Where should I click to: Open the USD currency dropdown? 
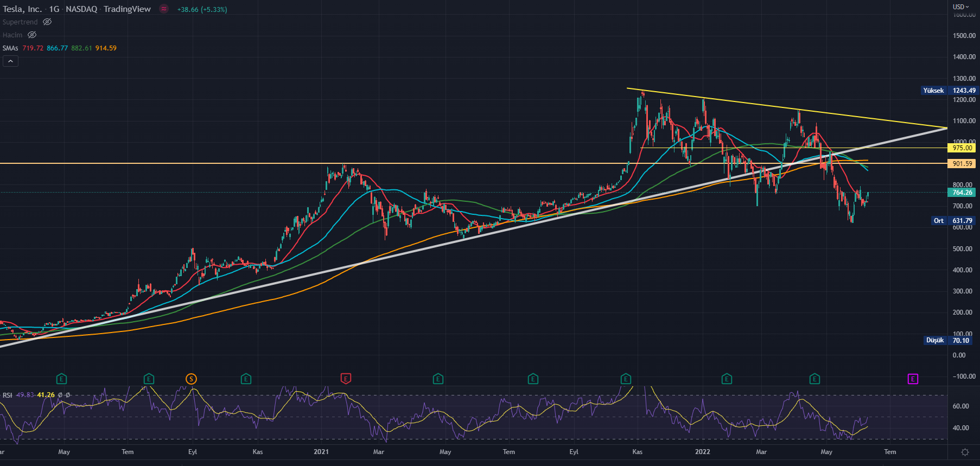tap(961, 7)
